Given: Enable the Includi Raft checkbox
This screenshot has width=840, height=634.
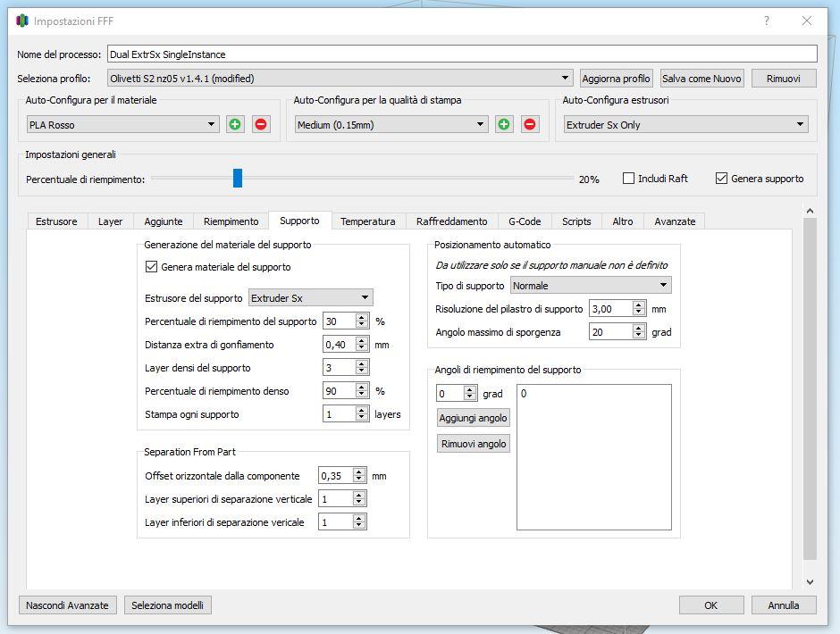Looking at the screenshot, I should [x=629, y=179].
